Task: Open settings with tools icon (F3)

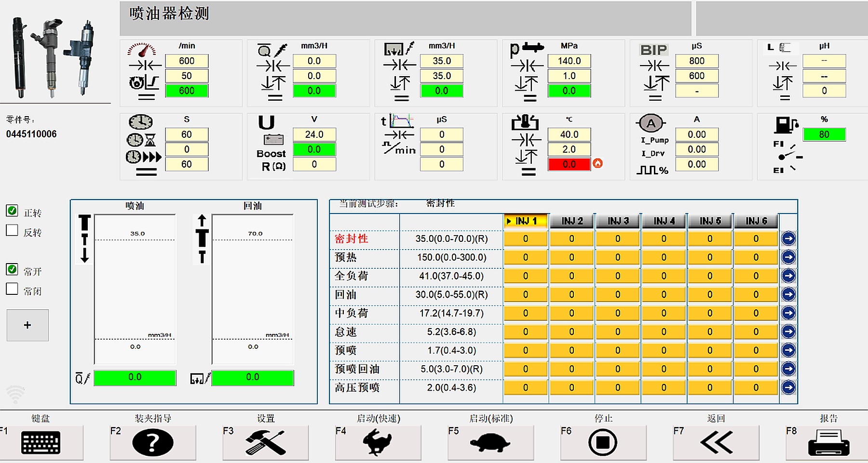Action: pos(266,442)
